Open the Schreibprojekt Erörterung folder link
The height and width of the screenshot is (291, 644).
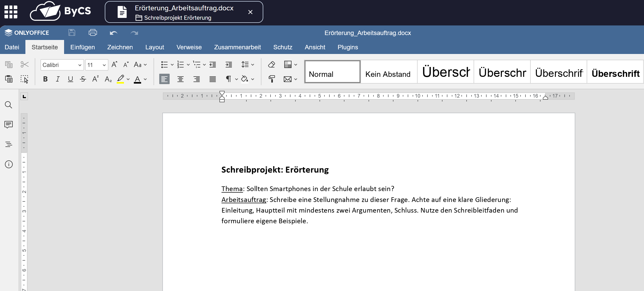(177, 18)
